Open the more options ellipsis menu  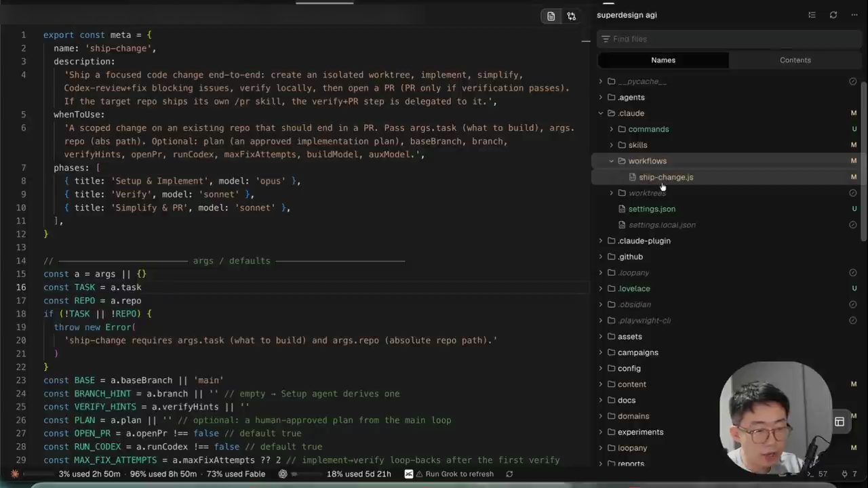pos(854,15)
